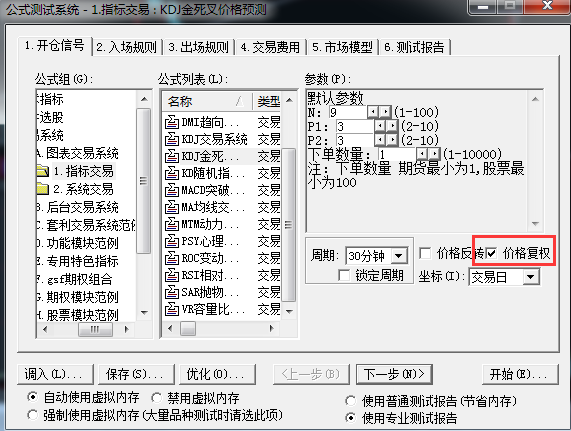This screenshot has width=571, height=431.
Task: Click the 开始(E)... button
Action: click(x=520, y=374)
